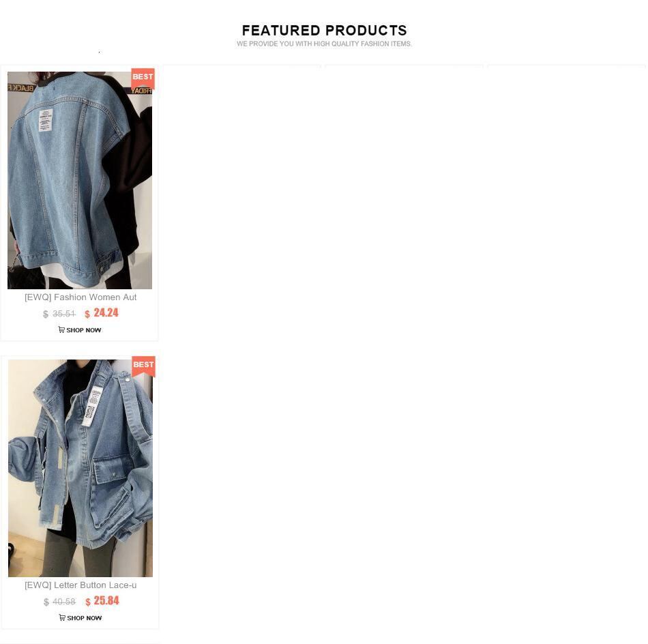The image size is (648, 644).
Task: Click the FEATURED PRODUCTS heading
Action: 325,30
